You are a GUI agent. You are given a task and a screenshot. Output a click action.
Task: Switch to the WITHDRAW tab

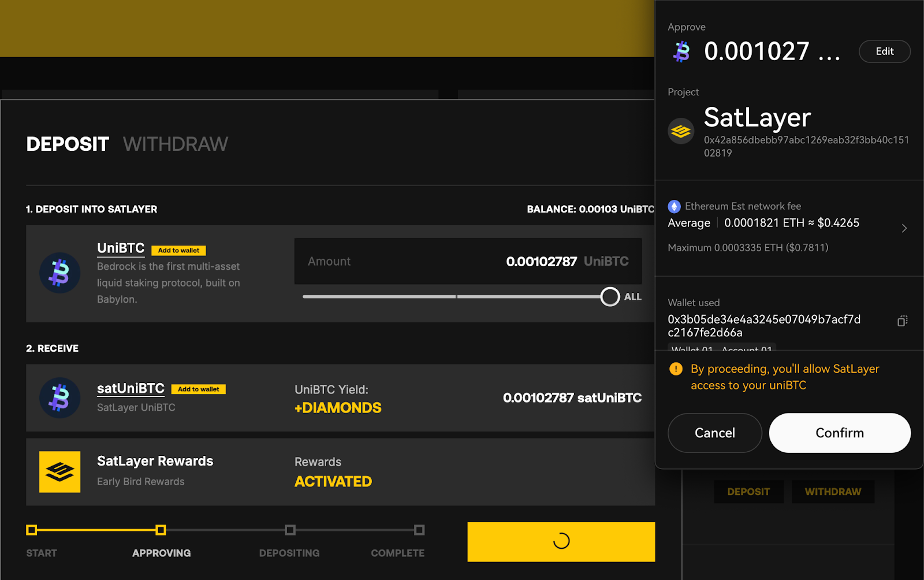tap(176, 144)
